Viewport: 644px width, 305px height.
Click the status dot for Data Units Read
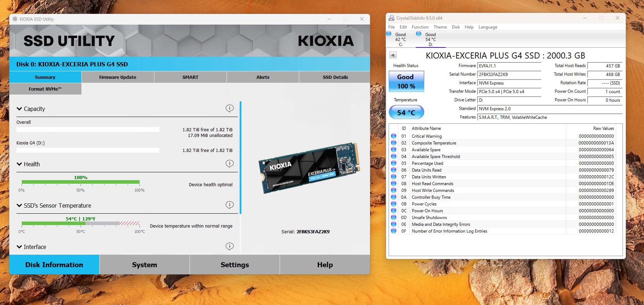pos(394,170)
